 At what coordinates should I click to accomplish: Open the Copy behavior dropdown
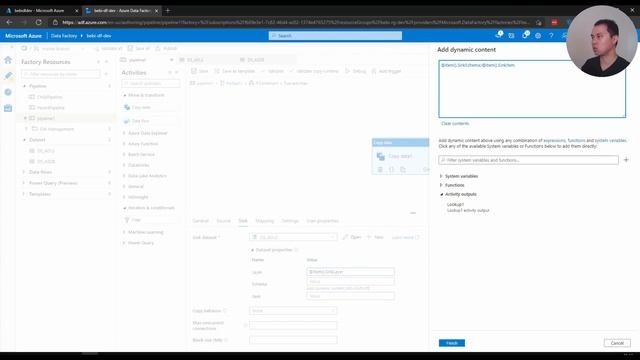293,311
